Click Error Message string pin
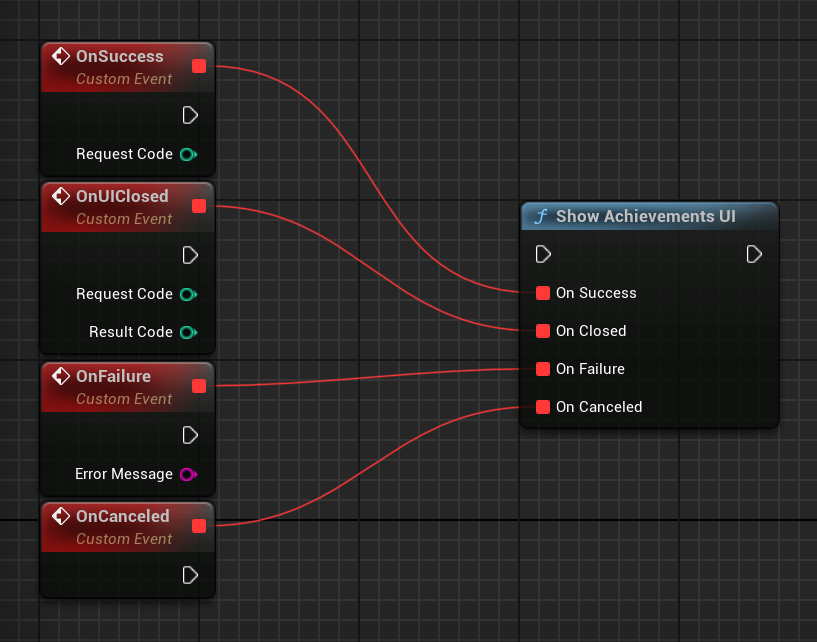Viewport: 817px width, 642px height. pyautogui.click(x=188, y=474)
